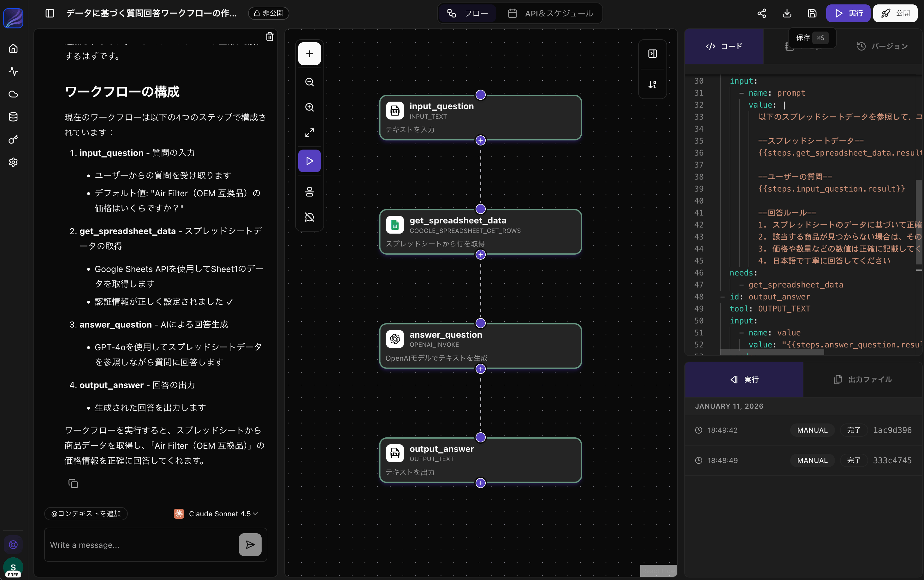Toggle the crossed-out chat bubble icon
924x580 pixels.
[x=310, y=217]
